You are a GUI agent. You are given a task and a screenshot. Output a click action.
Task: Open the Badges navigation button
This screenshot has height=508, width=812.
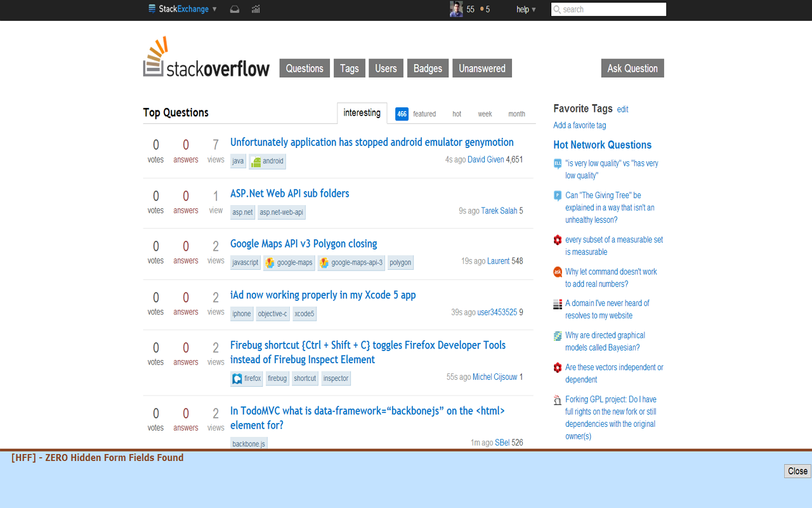(428, 69)
